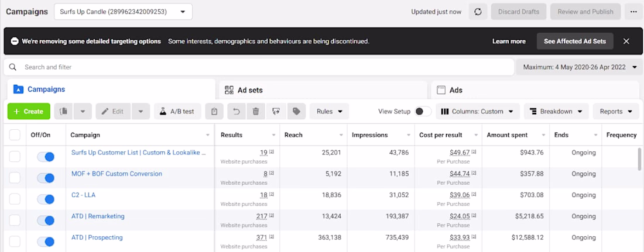Click the undo arrow icon
The width and height of the screenshot is (644, 252).
237,111
